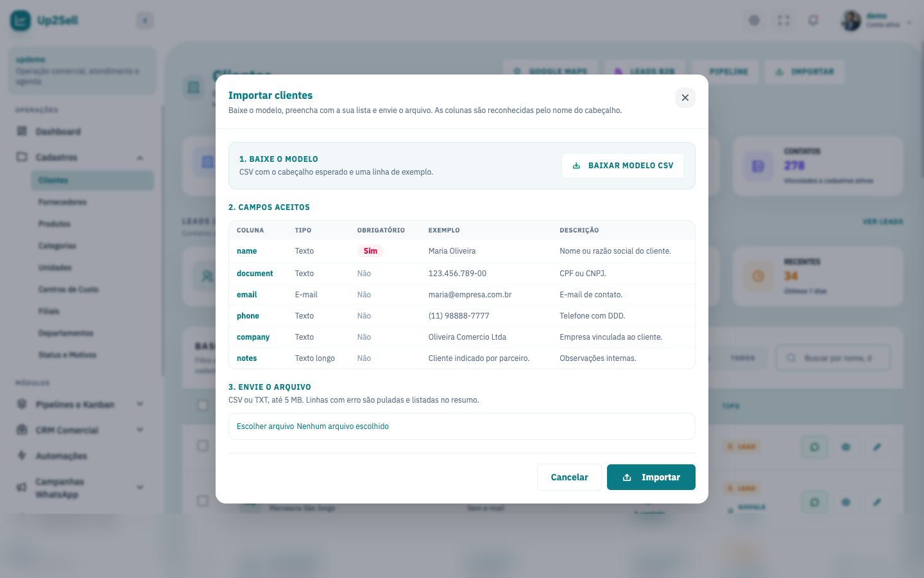Image resolution: width=924 pixels, height=578 pixels.
Task: Collapse the sidebar with the toggle arrow
Action: tap(145, 21)
